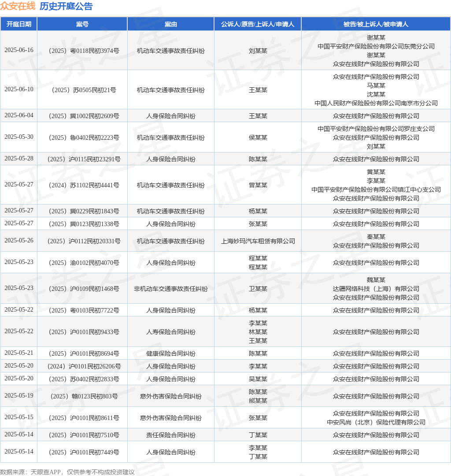
Task: Click date 2025-05-30
Action: [19, 137]
